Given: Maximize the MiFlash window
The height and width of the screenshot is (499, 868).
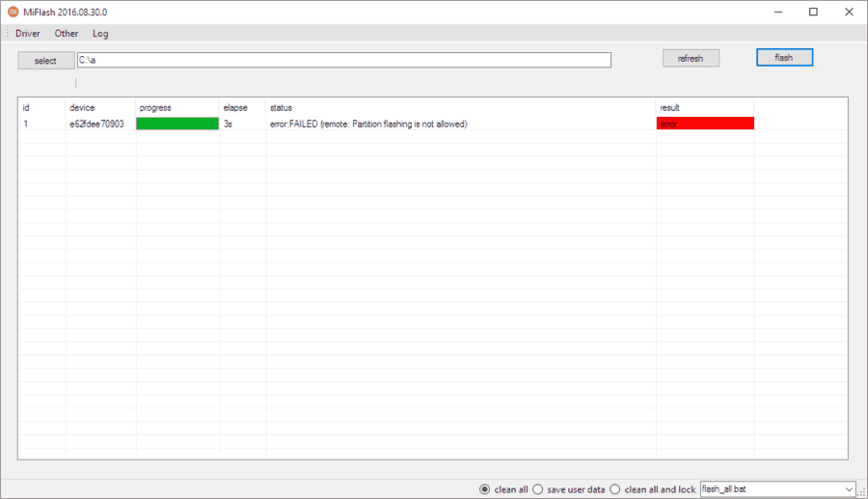Looking at the screenshot, I should pyautogui.click(x=813, y=12).
